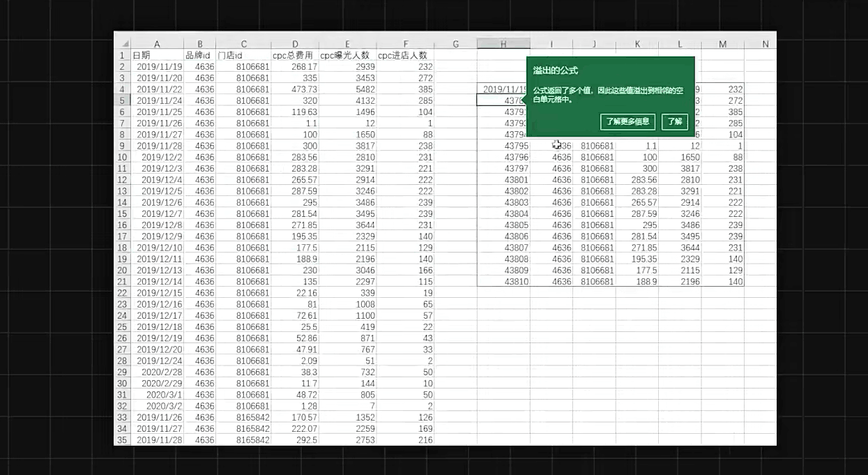Select the cell showing 48.72

click(x=295, y=395)
